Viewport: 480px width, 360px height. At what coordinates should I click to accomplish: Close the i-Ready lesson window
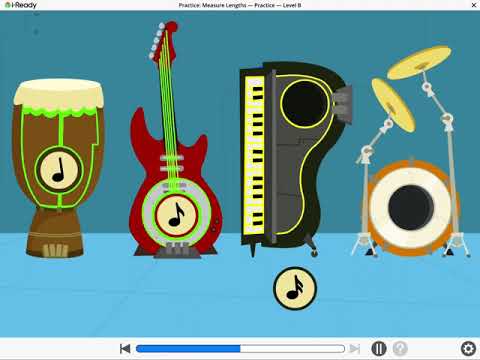point(474,5)
